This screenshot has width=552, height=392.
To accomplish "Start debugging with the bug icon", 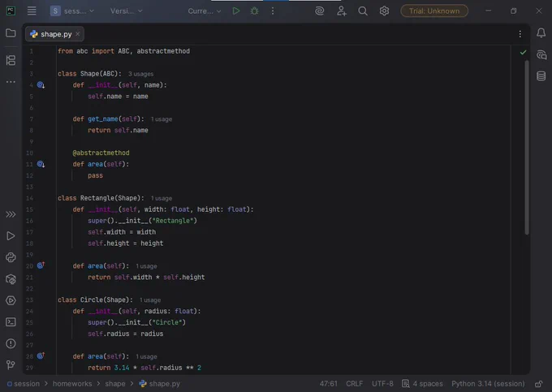I will pos(254,11).
